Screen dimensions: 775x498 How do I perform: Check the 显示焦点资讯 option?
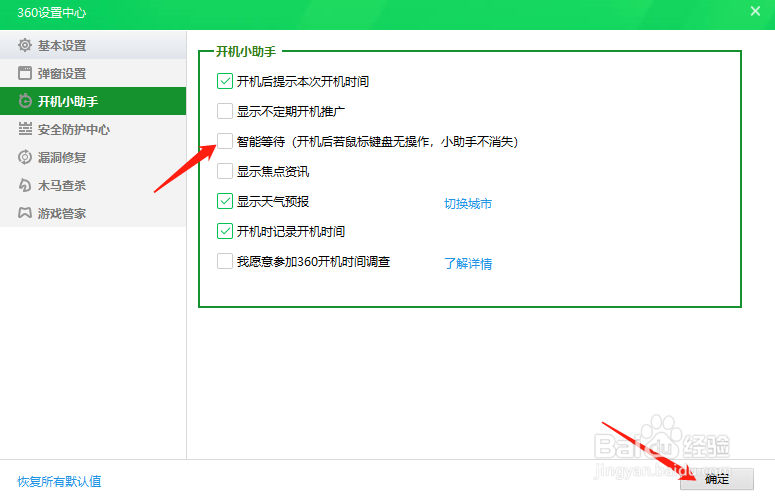[225, 171]
